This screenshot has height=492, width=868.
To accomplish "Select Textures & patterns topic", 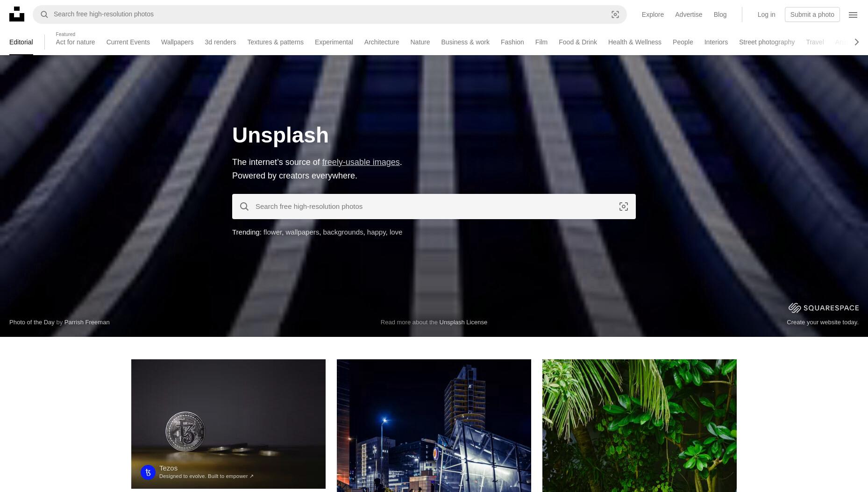I will pyautogui.click(x=275, y=42).
